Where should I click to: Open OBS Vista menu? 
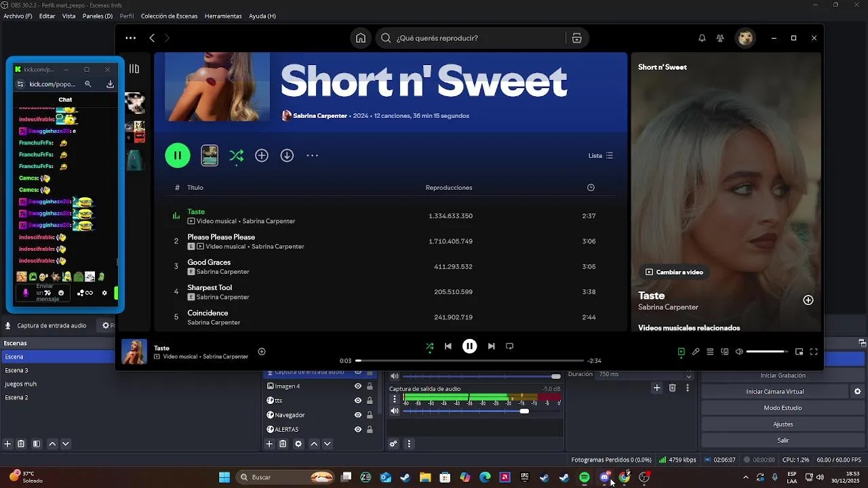point(69,16)
